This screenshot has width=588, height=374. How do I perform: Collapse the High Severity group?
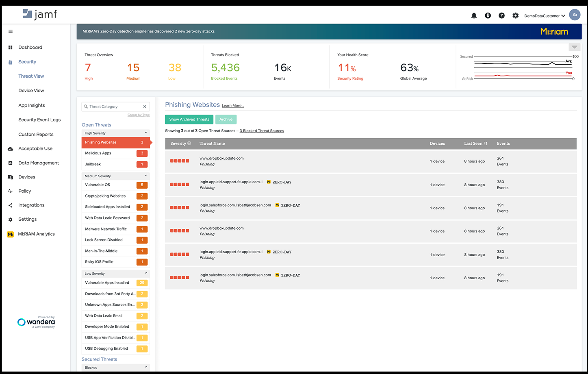(x=146, y=133)
